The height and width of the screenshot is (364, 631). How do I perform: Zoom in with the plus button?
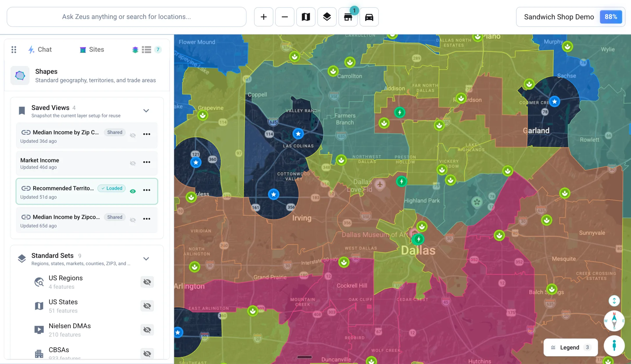(x=264, y=17)
